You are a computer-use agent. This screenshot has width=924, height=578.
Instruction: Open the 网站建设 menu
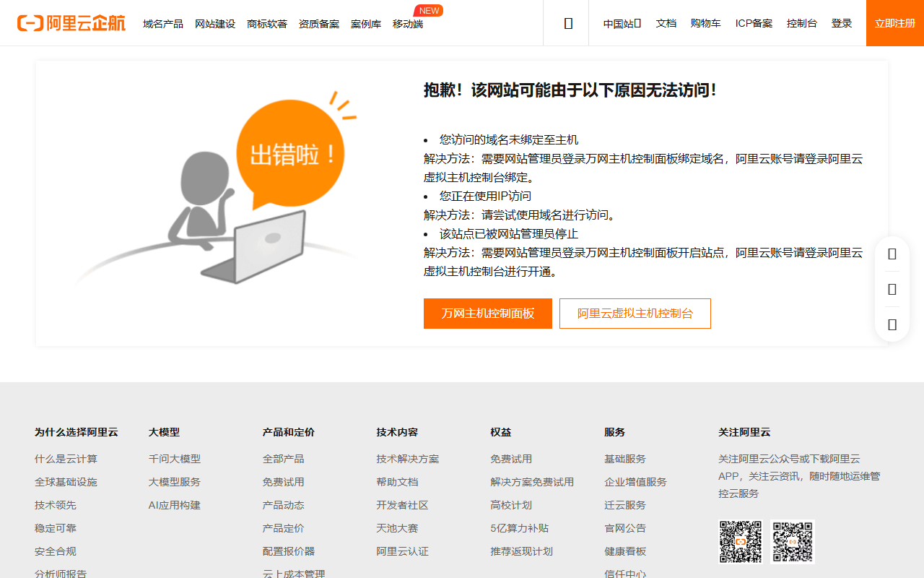coord(215,24)
